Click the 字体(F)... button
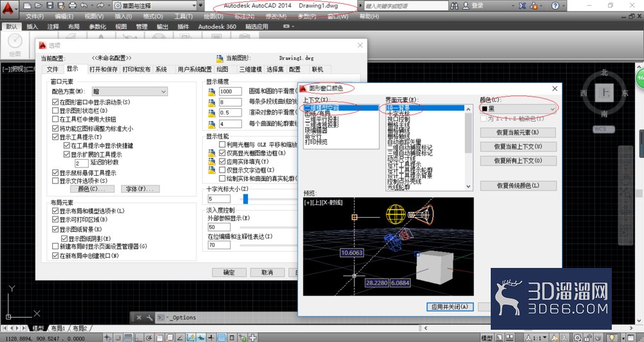The height and width of the screenshot is (342, 644). tap(140, 189)
